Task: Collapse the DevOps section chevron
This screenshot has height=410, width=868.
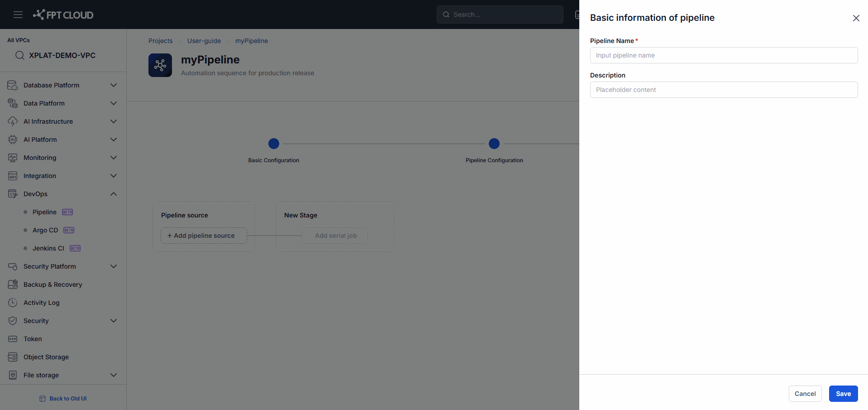Action: pyautogui.click(x=114, y=194)
